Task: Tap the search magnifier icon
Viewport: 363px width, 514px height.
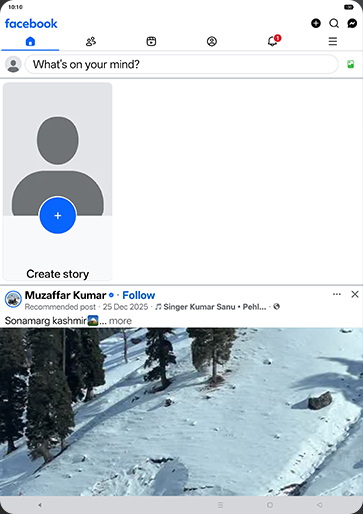Action: click(334, 23)
